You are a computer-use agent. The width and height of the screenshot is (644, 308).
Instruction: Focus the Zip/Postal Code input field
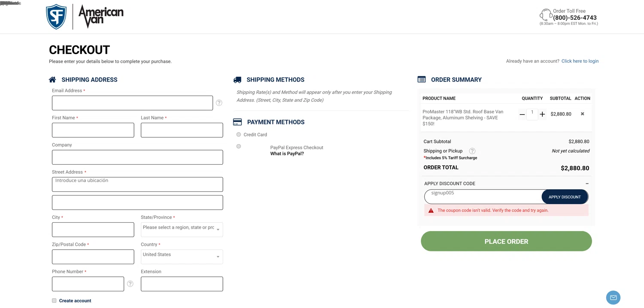tap(93, 257)
